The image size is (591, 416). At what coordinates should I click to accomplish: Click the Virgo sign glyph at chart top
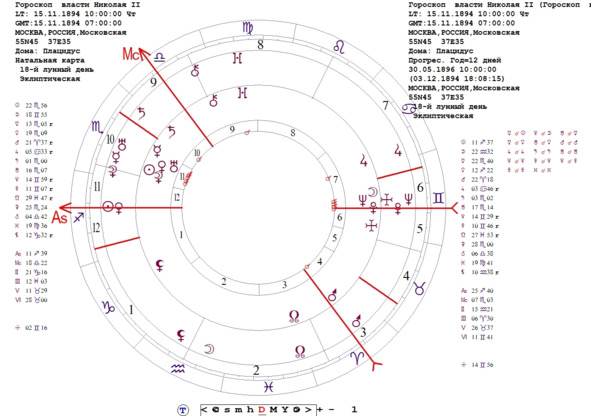click(x=248, y=28)
